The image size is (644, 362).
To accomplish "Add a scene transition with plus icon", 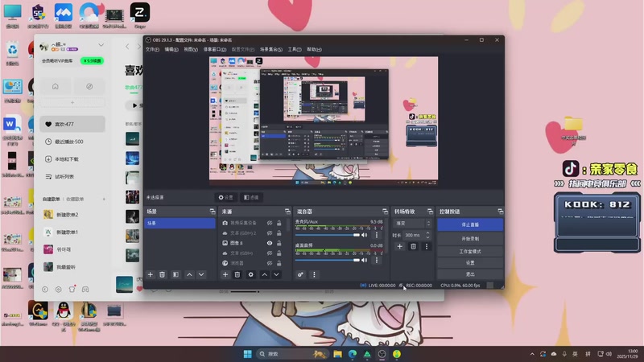I will 399,246.
